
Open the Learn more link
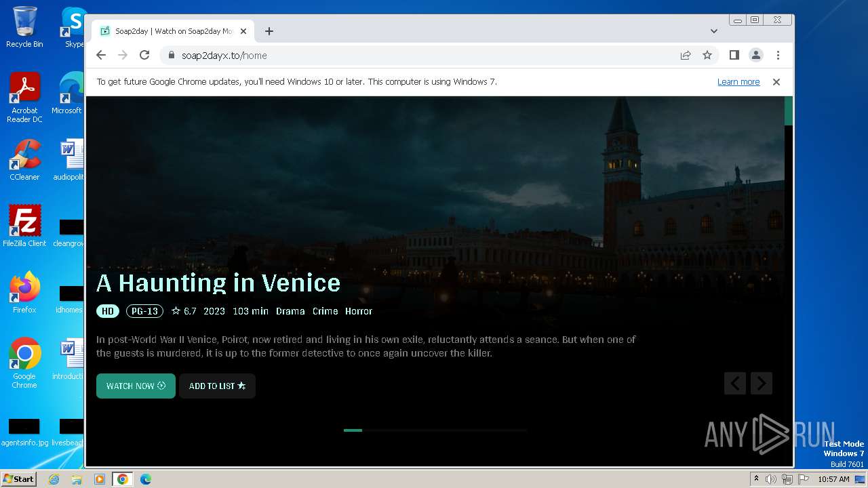(x=738, y=82)
